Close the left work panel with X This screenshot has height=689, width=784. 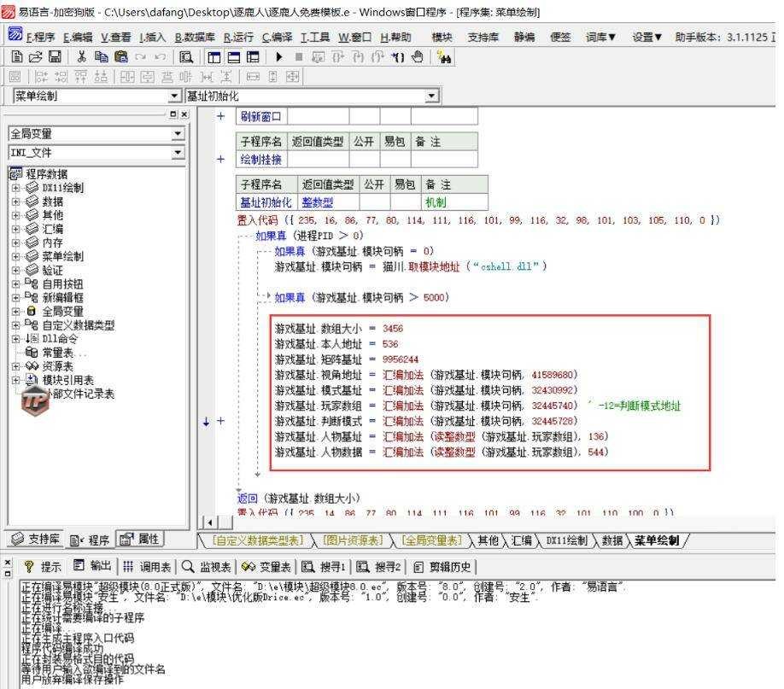[x=184, y=114]
